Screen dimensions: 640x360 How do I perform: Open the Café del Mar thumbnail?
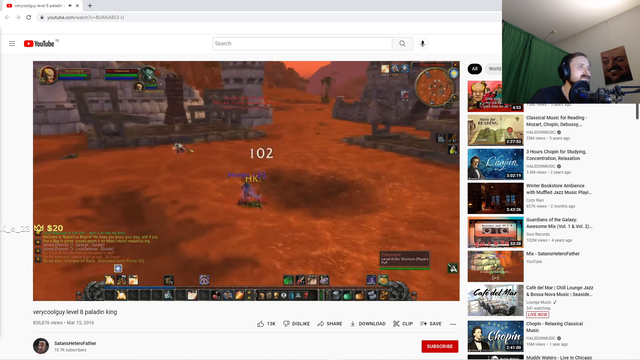pyautogui.click(x=496, y=300)
